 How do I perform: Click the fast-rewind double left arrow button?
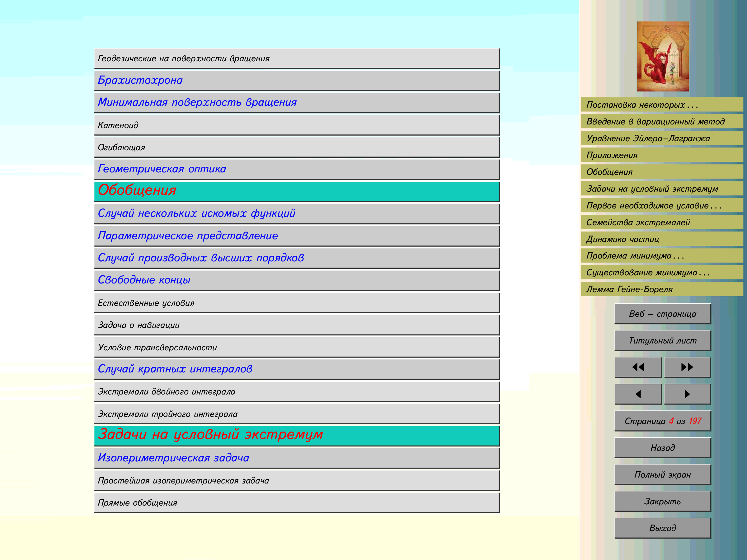(638, 367)
